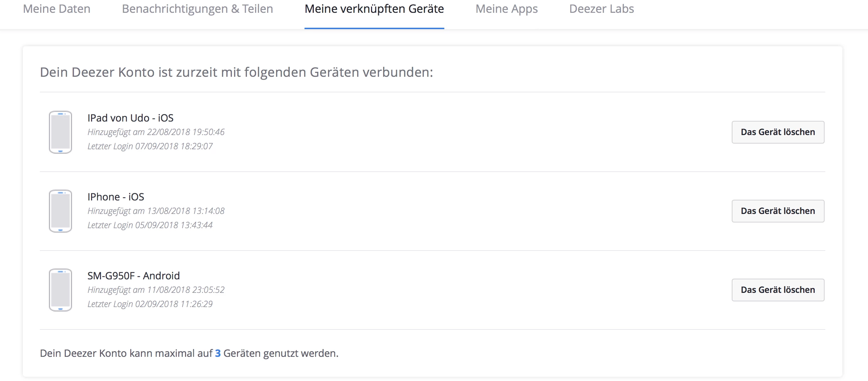This screenshot has width=868, height=381.
Task: Click Letzter Login 02/09/2018 11:26:29
Action: 150,304
